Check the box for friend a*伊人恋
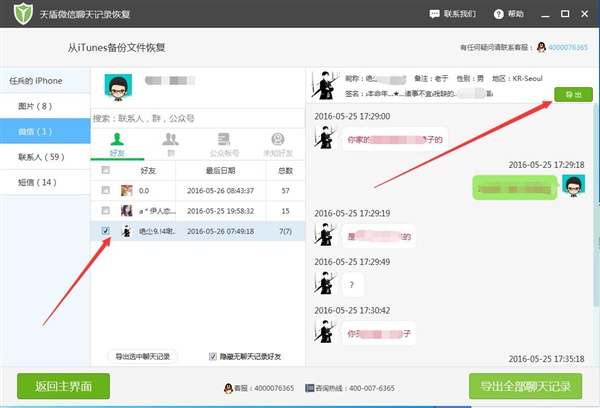 coord(106,211)
